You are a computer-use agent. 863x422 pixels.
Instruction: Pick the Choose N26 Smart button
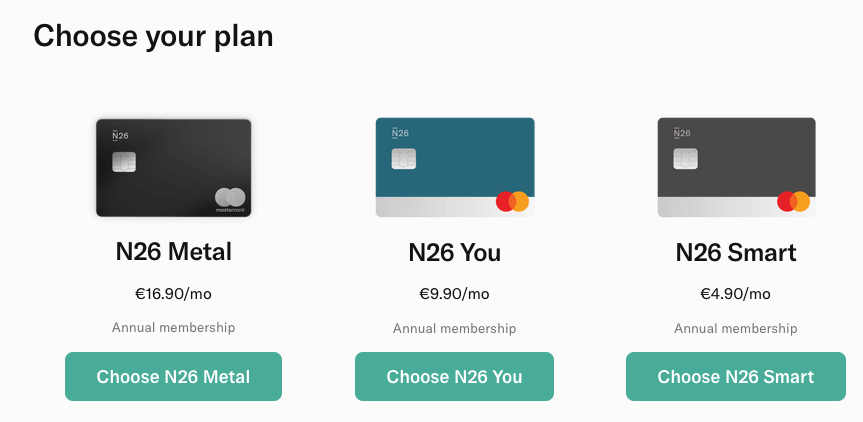[735, 376]
